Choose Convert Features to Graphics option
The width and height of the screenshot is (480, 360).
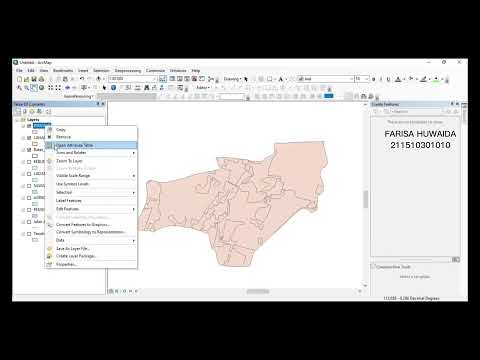(x=91, y=225)
